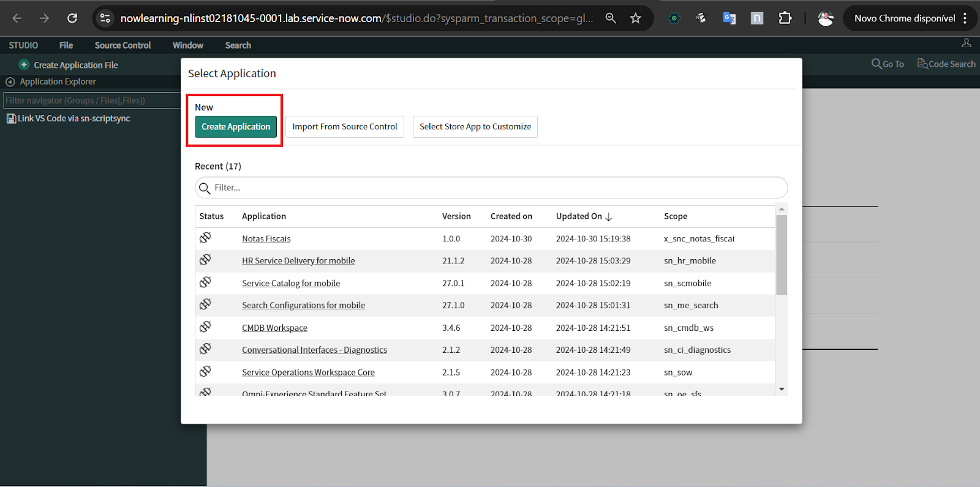Collapse Application Explorer with the arrow icon
980x487 pixels.
point(10,81)
